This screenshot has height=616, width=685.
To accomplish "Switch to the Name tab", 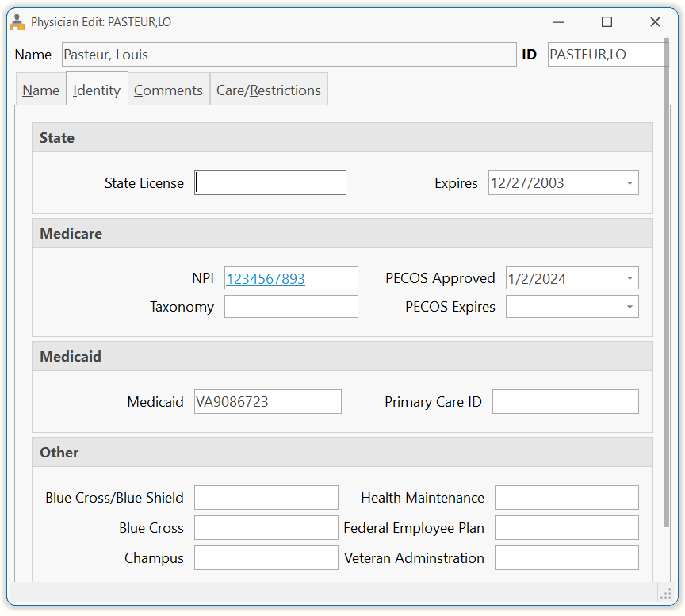I will click(x=40, y=90).
